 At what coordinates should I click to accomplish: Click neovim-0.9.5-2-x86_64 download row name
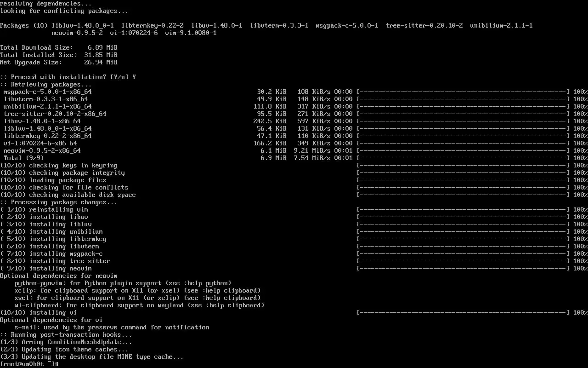click(42, 150)
